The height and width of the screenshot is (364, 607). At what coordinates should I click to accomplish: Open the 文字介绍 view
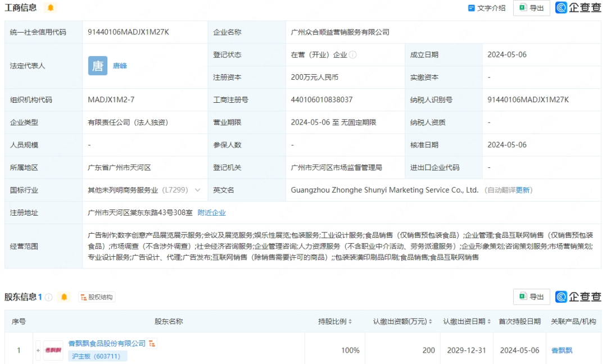487,8
